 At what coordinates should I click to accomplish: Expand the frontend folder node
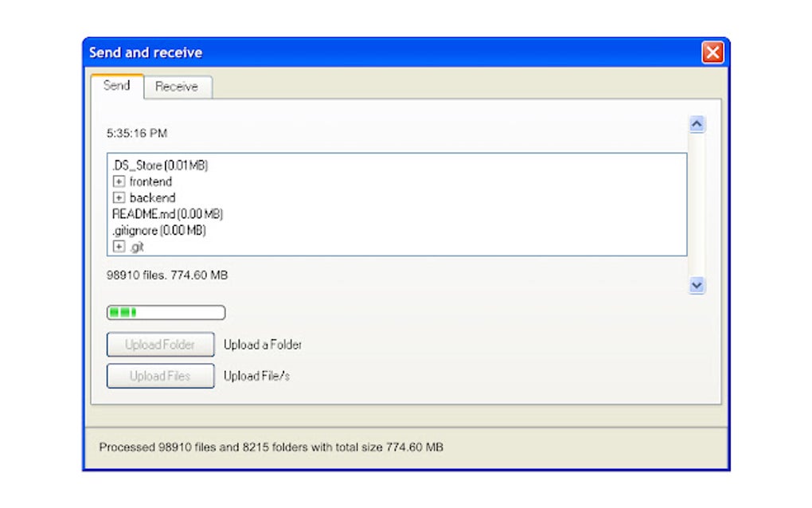tap(119, 182)
